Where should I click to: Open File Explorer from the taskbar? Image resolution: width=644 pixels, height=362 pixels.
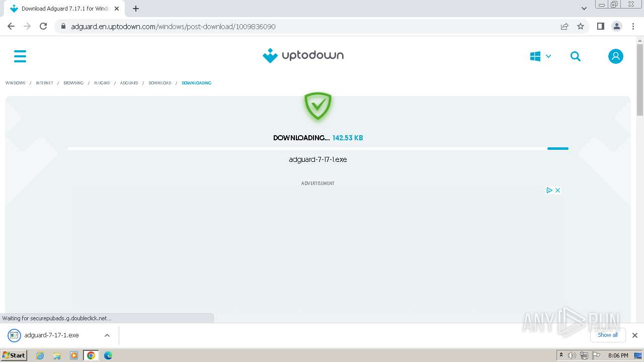pos(57,355)
